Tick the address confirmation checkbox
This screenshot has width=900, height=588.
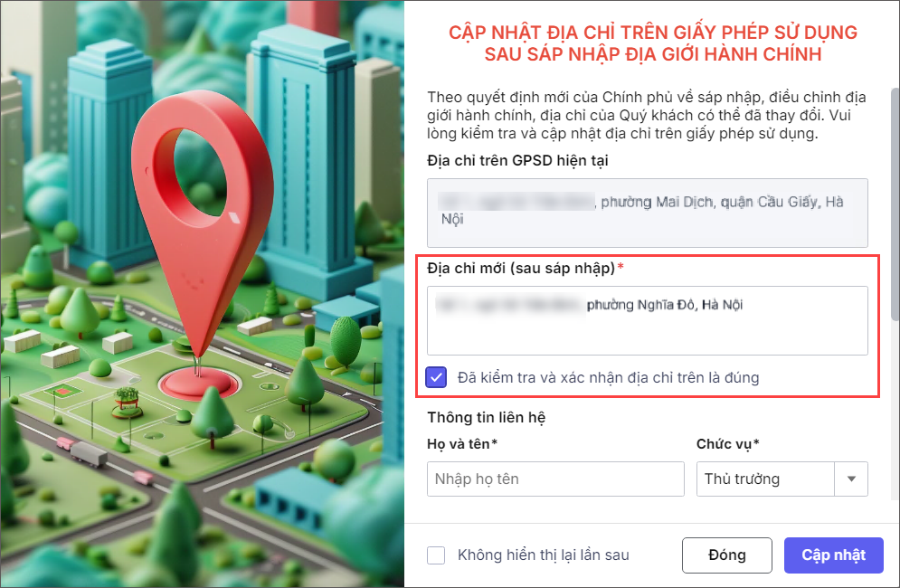click(436, 377)
